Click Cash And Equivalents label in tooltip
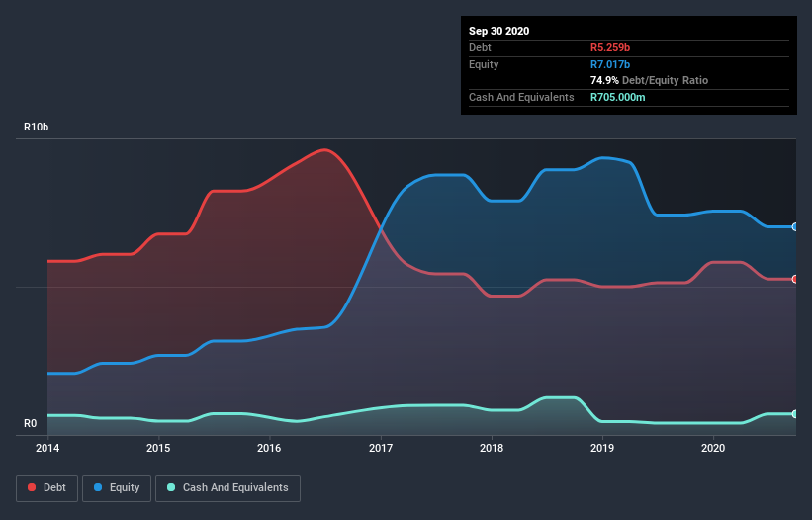This screenshot has height=520, width=812. point(521,97)
